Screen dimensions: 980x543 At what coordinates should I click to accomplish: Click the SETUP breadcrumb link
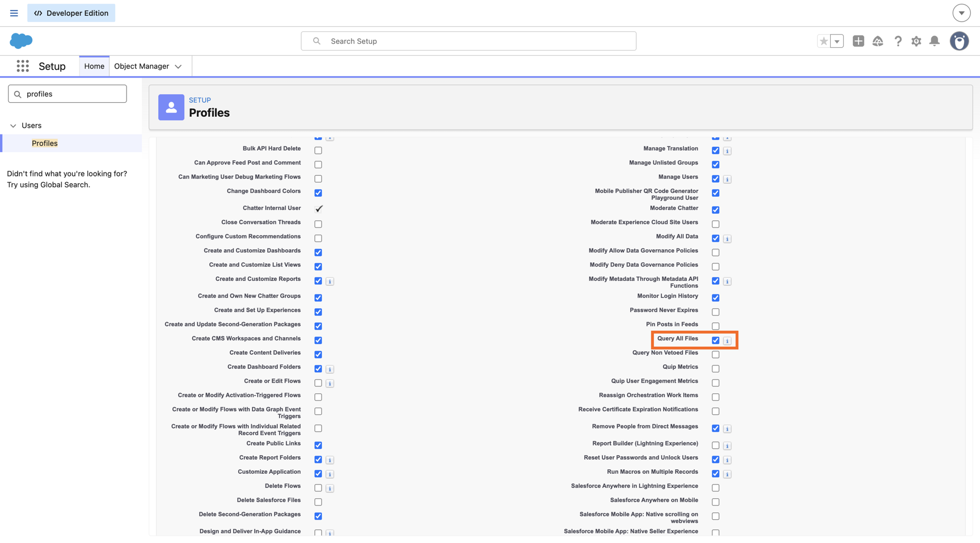click(200, 100)
